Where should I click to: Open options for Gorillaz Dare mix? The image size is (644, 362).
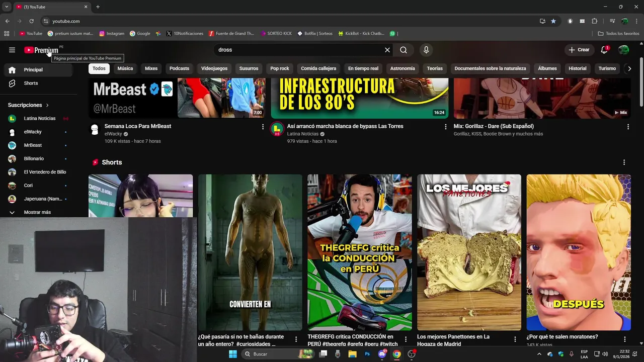(628, 127)
